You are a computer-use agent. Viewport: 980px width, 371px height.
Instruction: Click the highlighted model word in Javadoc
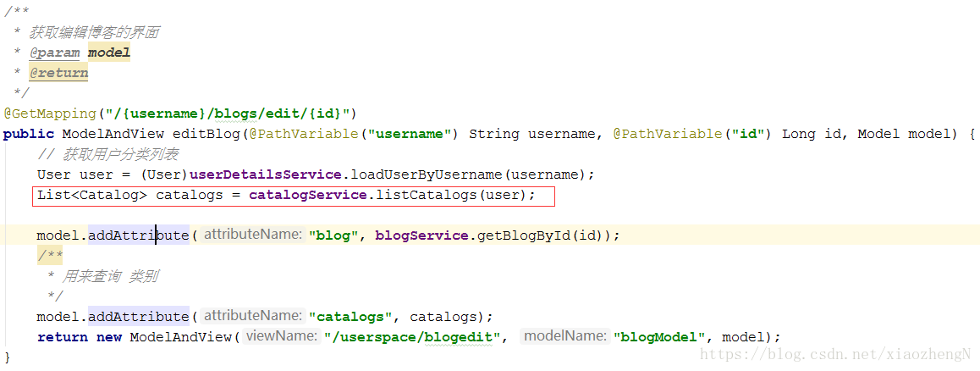[109, 53]
